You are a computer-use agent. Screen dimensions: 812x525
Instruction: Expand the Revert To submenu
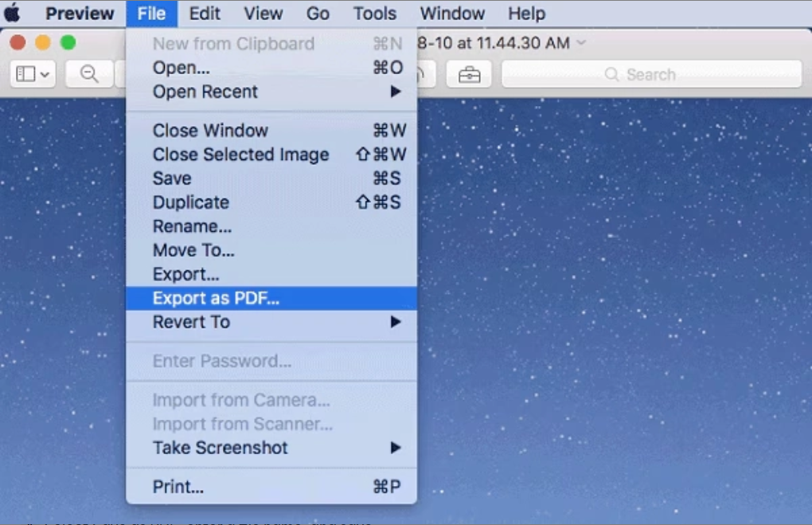pyautogui.click(x=190, y=322)
